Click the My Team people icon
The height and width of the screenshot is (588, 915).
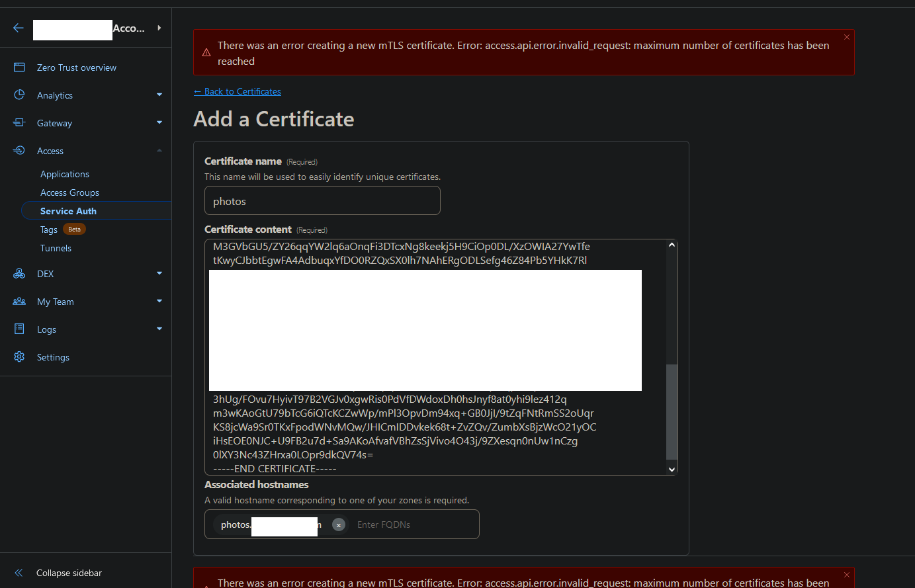pyautogui.click(x=19, y=302)
